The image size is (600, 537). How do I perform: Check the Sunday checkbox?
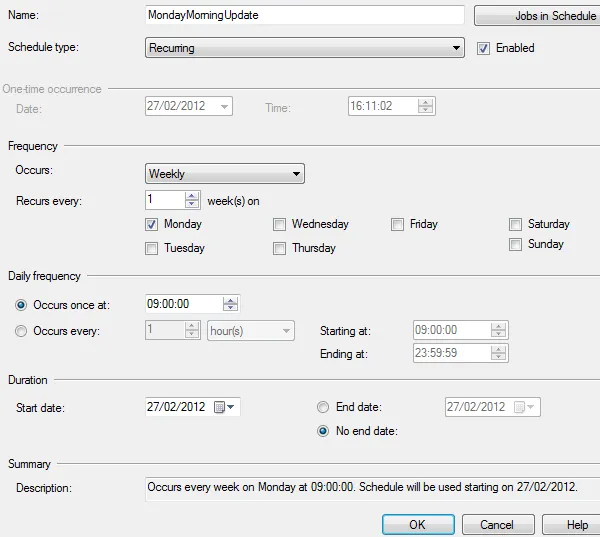[x=516, y=244]
